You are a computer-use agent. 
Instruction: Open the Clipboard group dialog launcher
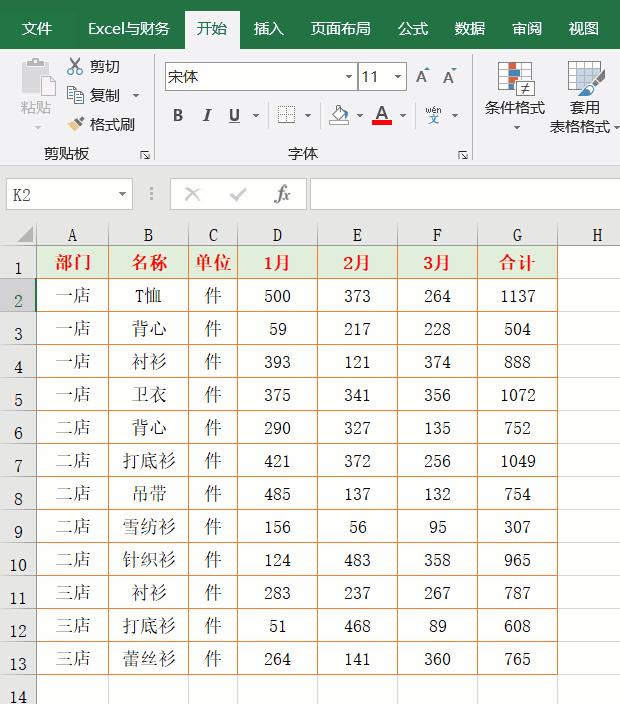145,155
